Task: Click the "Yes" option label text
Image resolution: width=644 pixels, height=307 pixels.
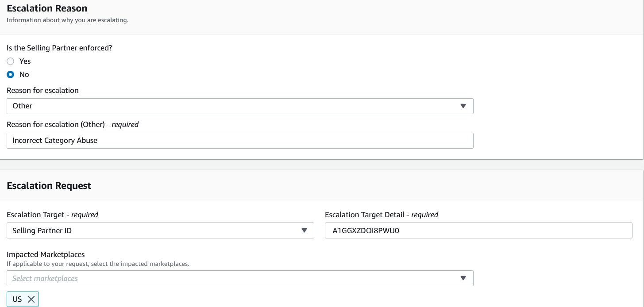Action: coord(25,61)
